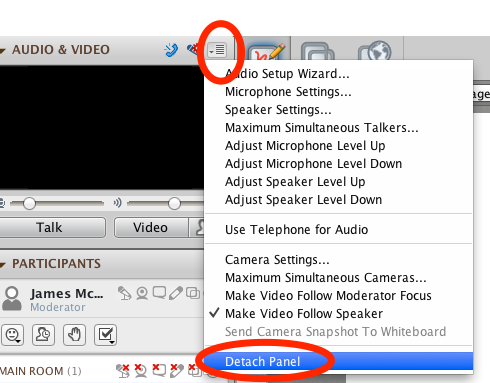Click James Mc... chat permission icon

[x=159, y=293]
